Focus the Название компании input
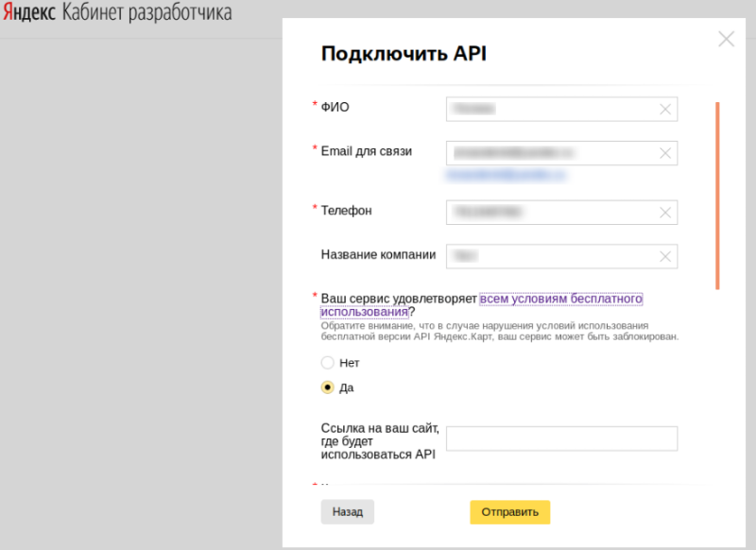The image size is (756, 550). click(561, 256)
